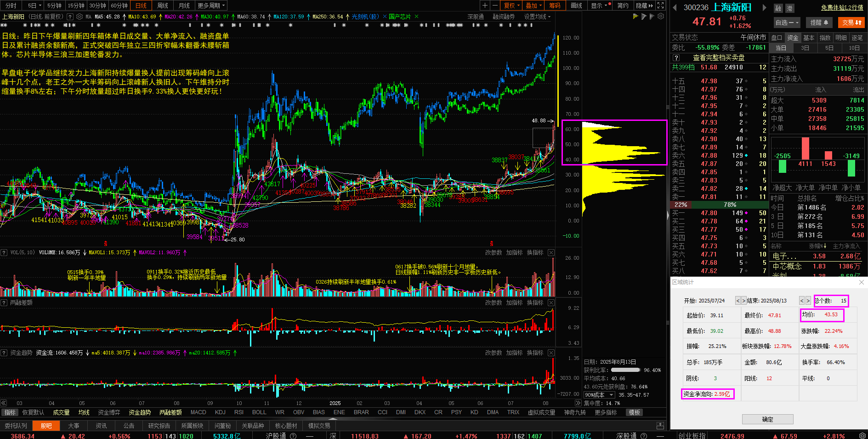Image resolution: width=868 pixels, height=439 pixels.
Task: Go to the next stock with the right arrow
Action: tap(764, 7)
